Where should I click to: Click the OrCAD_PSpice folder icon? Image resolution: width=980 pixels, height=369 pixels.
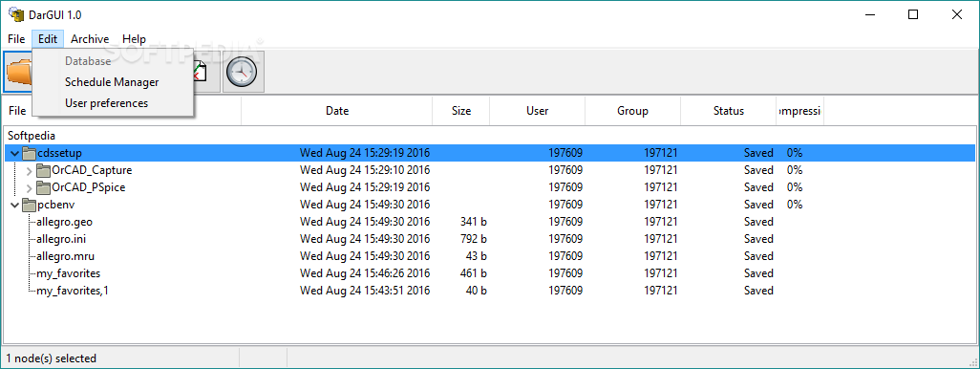pos(43,187)
